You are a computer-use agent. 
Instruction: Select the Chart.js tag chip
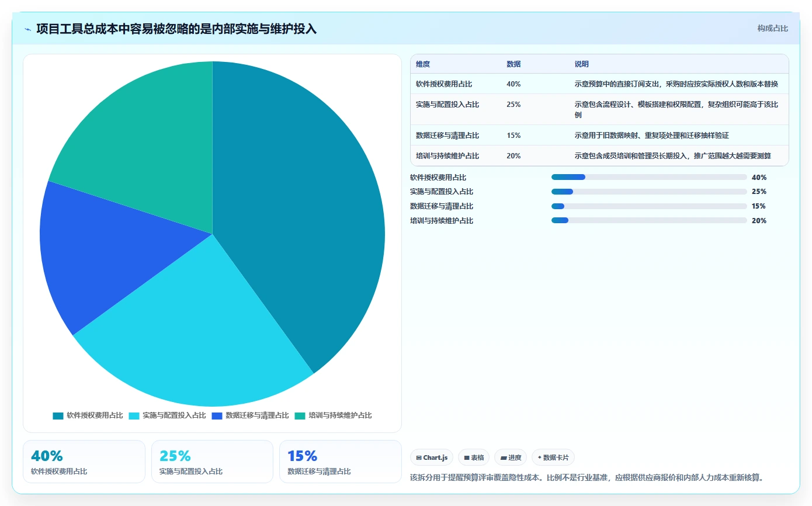pos(432,458)
